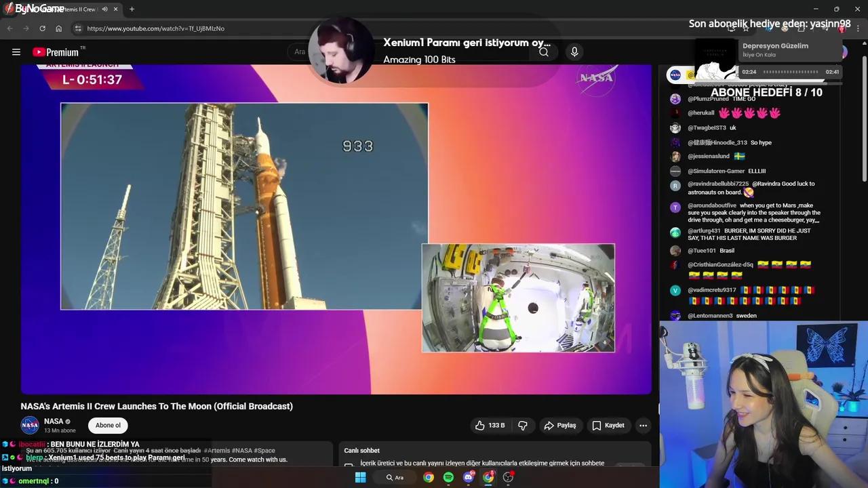Open OBS Studio from the taskbar

point(508,477)
